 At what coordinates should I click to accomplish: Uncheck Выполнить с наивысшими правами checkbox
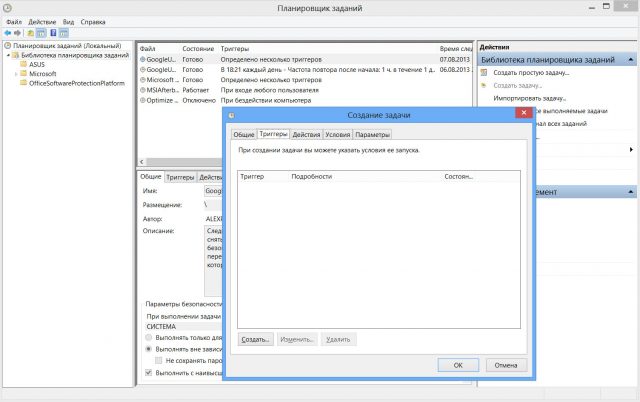pos(149,372)
